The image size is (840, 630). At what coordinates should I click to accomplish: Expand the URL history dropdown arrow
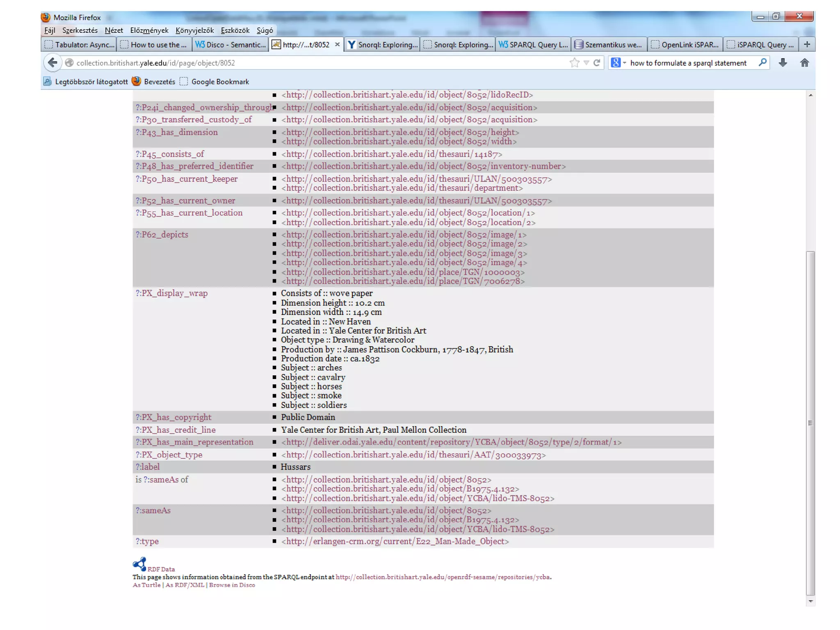[x=586, y=63]
